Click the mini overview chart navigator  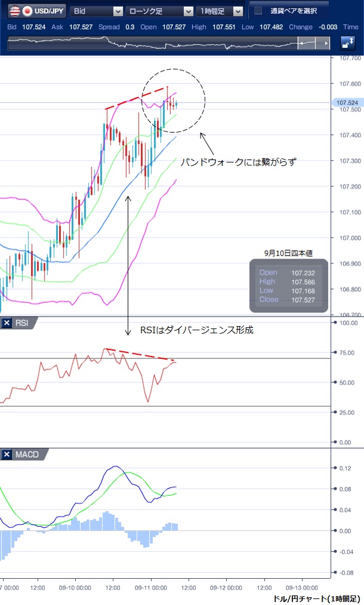click(x=149, y=44)
